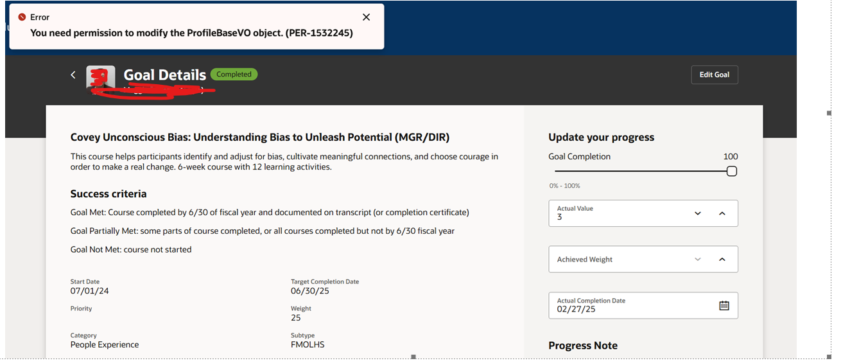
Task: Click the Goal Met criteria line
Action: [270, 213]
